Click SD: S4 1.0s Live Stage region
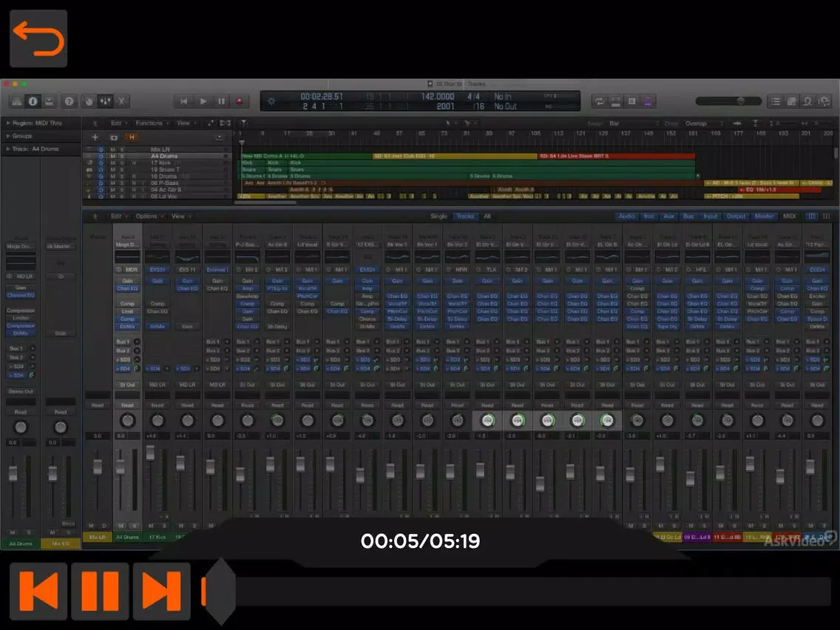This screenshot has height=630, width=840. [x=616, y=156]
